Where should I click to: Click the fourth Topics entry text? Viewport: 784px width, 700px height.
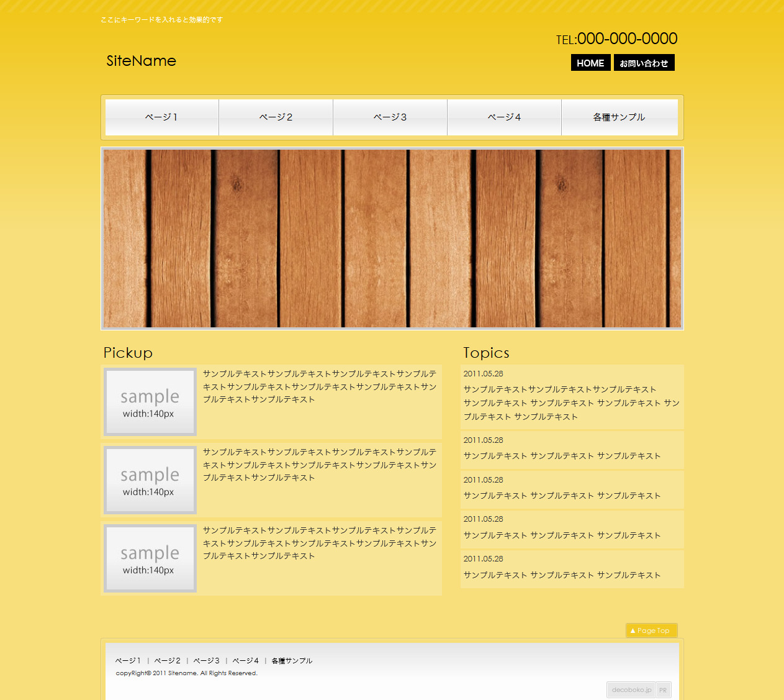[x=562, y=535]
